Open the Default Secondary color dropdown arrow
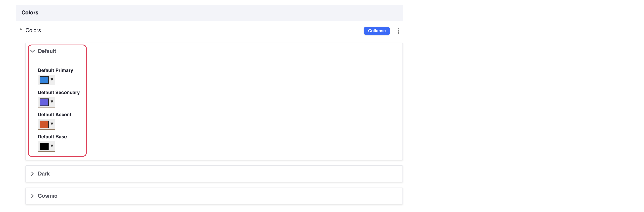This screenshot has height=212, width=644. coord(52,102)
